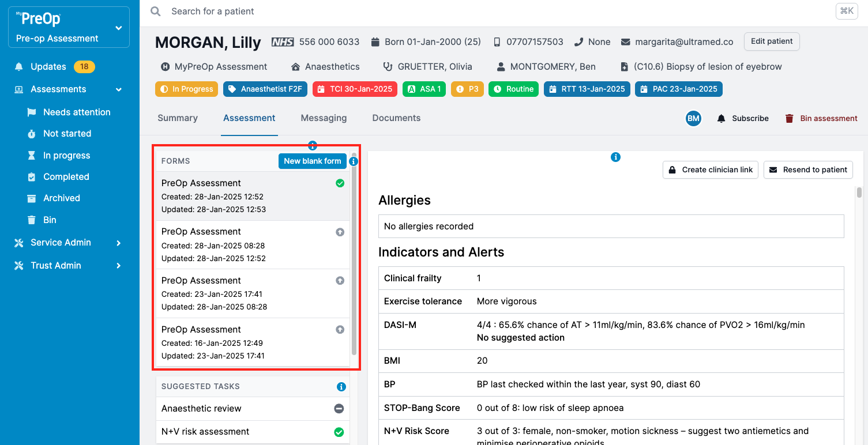The width and height of the screenshot is (868, 445).
Task: Click the Anaesthetics department label
Action: click(x=332, y=67)
